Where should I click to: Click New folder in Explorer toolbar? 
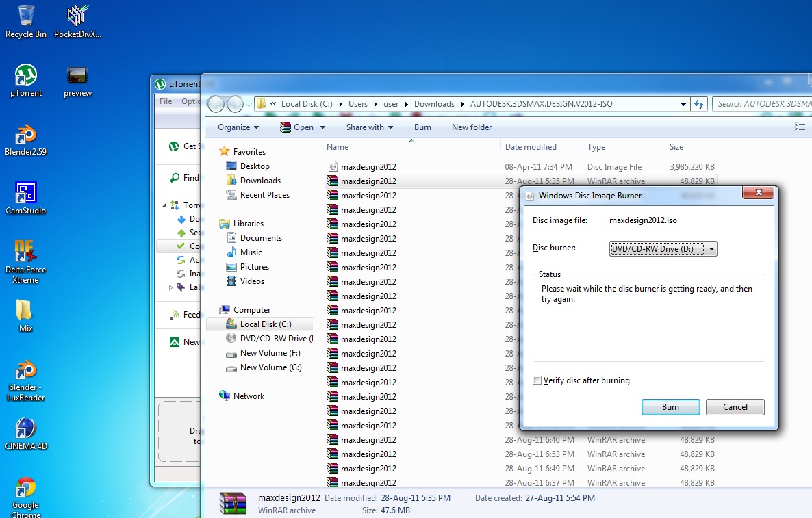click(471, 127)
